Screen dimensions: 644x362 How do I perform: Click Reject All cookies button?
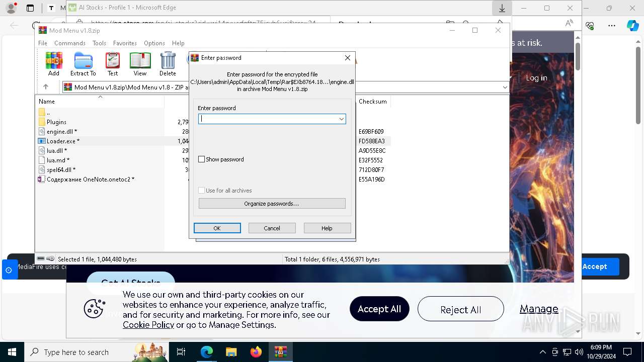(x=461, y=309)
